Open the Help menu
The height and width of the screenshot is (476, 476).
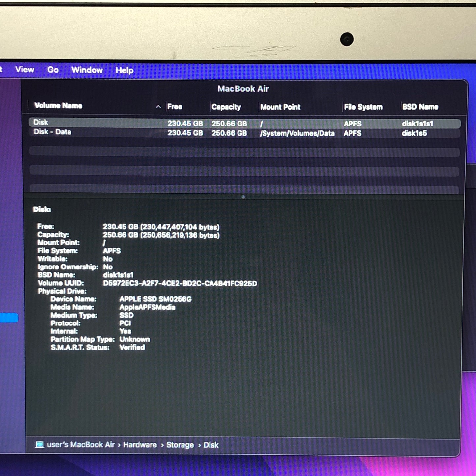click(125, 70)
